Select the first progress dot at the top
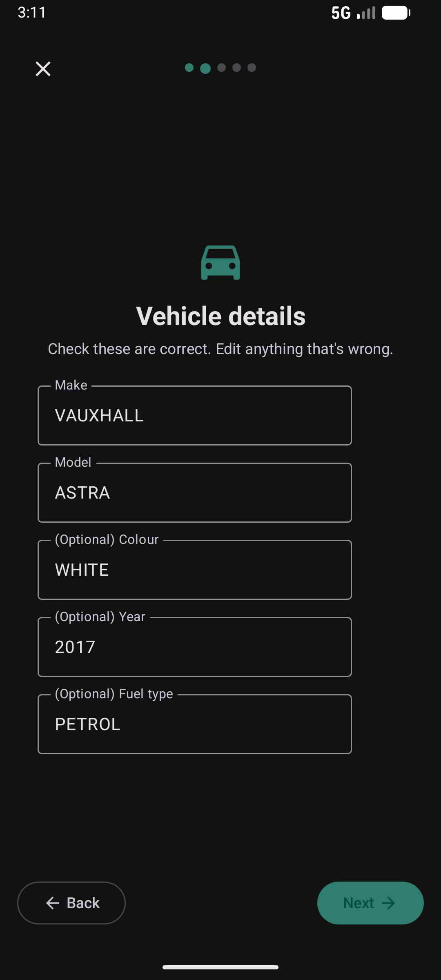 pyautogui.click(x=190, y=68)
